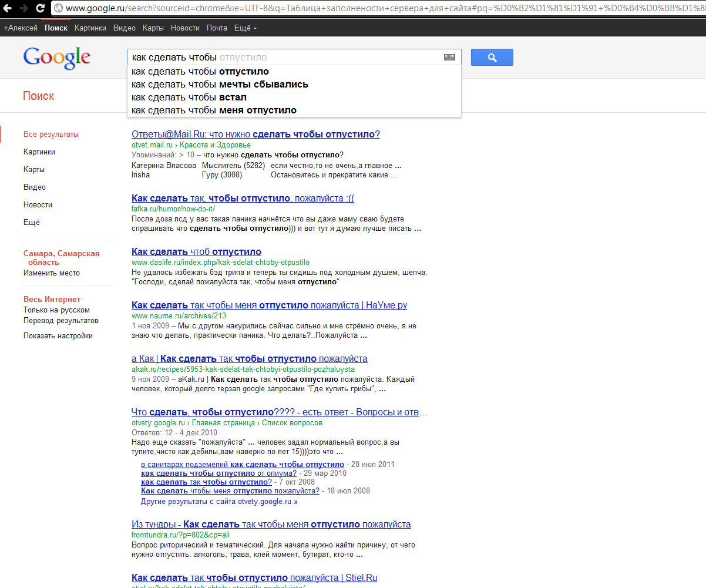Open the Stiel.Ru result title

(x=254, y=577)
